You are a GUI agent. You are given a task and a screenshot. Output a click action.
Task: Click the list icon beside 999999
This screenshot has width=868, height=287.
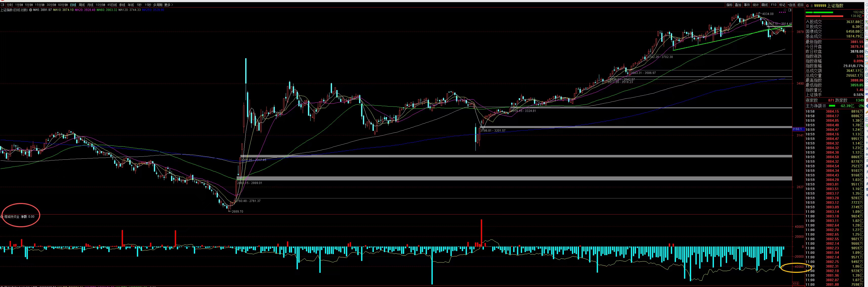tap(812, 6)
